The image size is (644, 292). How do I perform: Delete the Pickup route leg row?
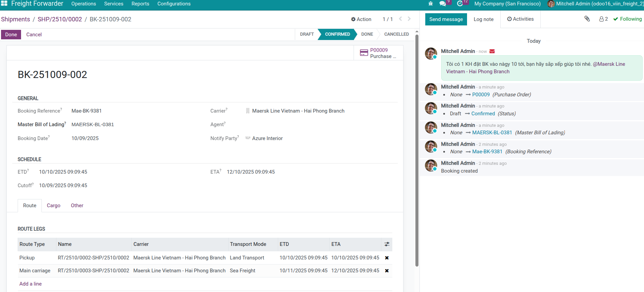tap(387, 258)
